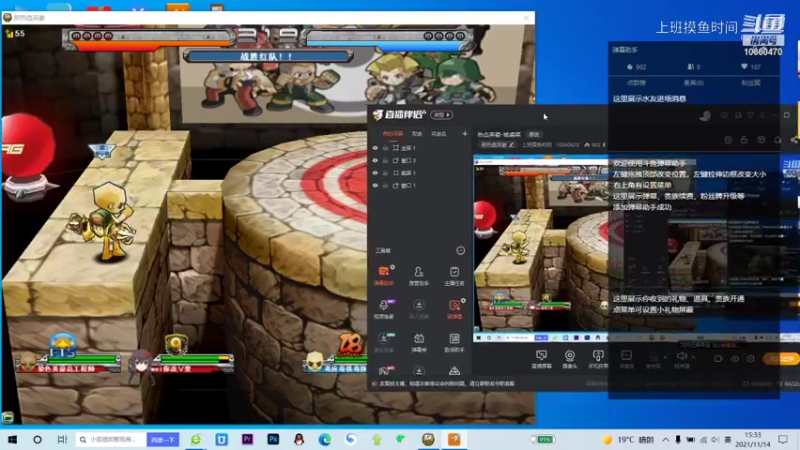800x450 pixels.
Task: Open the mode switch pill beside the app logo
Action: [441, 115]
